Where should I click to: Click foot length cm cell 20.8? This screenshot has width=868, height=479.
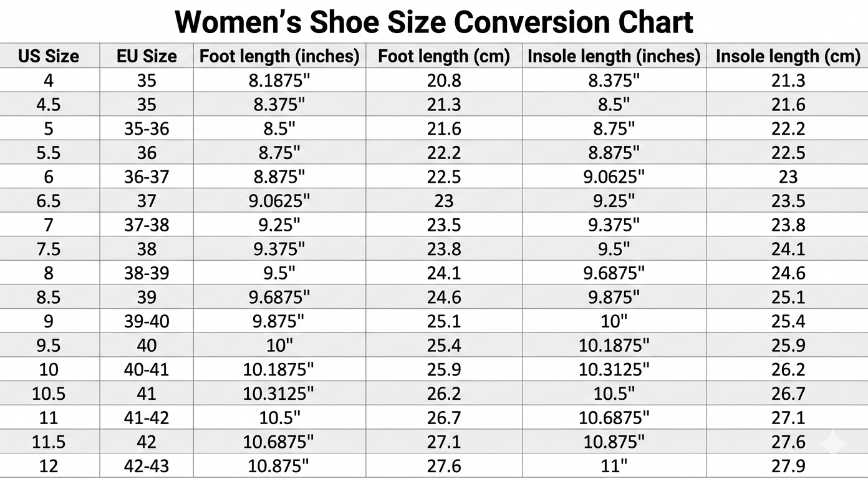click(x=444, y=80)
